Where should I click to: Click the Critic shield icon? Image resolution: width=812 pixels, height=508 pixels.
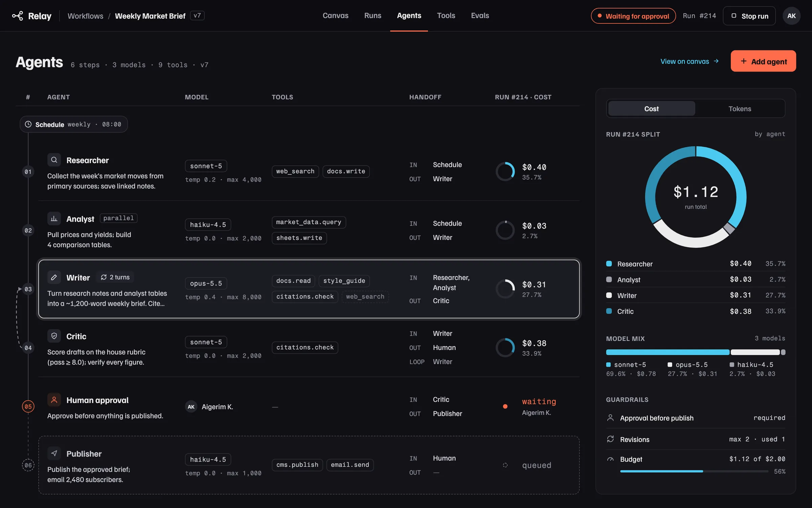point(54,336)
